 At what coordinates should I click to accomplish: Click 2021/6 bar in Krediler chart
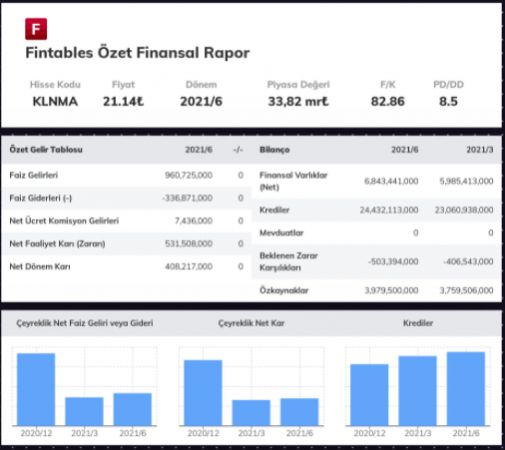pyautogui.click(x=466, y=389)
